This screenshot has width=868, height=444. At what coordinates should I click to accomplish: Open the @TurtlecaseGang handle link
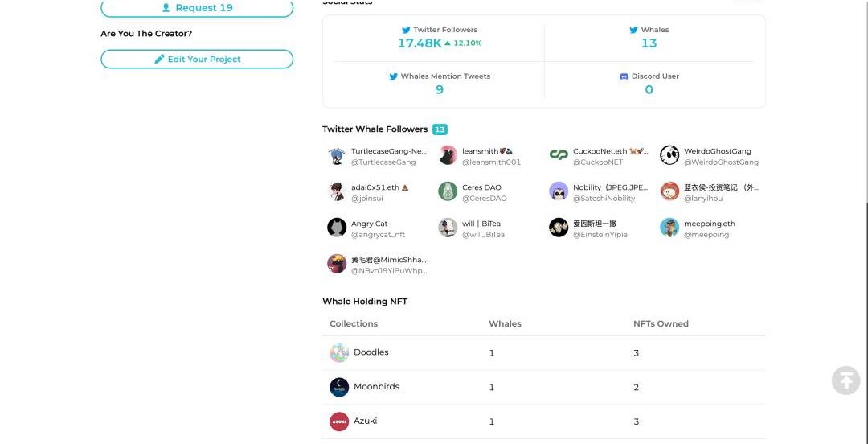(383, 162)
